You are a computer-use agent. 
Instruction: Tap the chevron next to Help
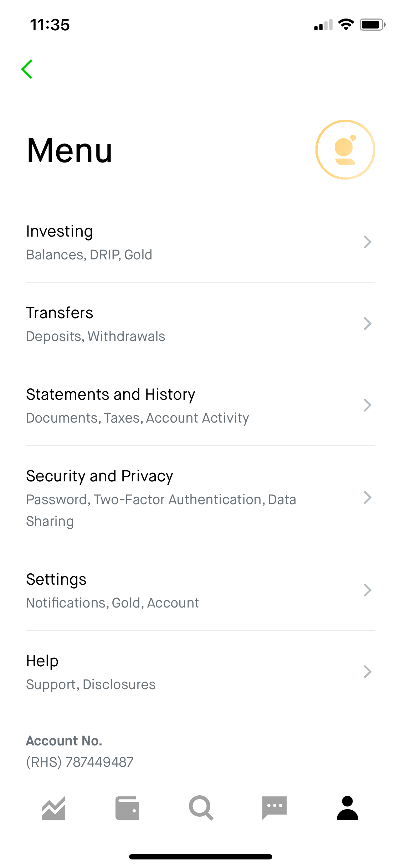(x=368, y=672)
